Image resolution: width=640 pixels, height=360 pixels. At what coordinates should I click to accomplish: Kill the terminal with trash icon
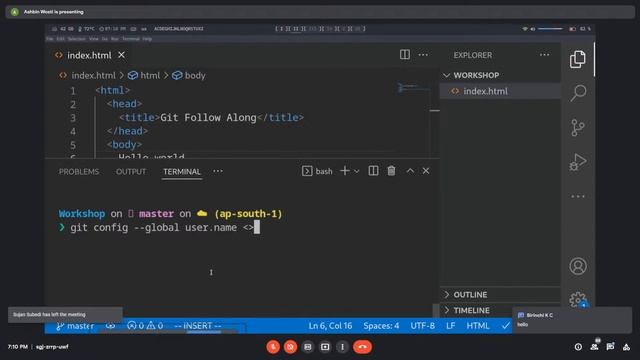pyautogui.click(x=391, y=171)
